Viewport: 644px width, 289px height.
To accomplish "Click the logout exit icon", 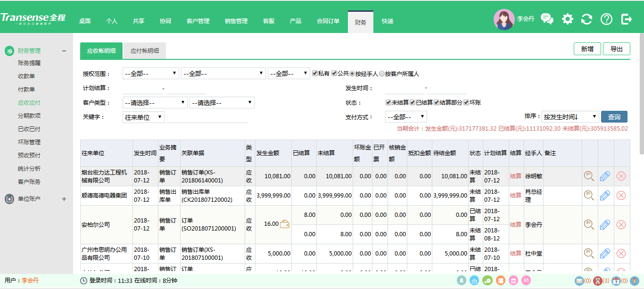I will coord(627,19).
